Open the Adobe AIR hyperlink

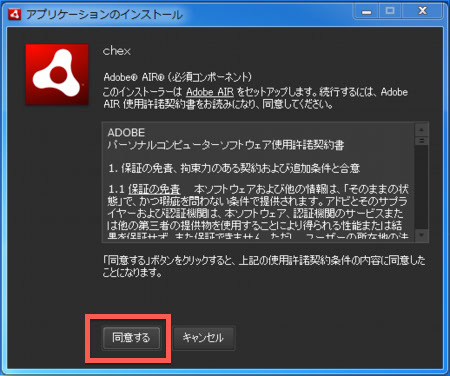pos(210,92)
